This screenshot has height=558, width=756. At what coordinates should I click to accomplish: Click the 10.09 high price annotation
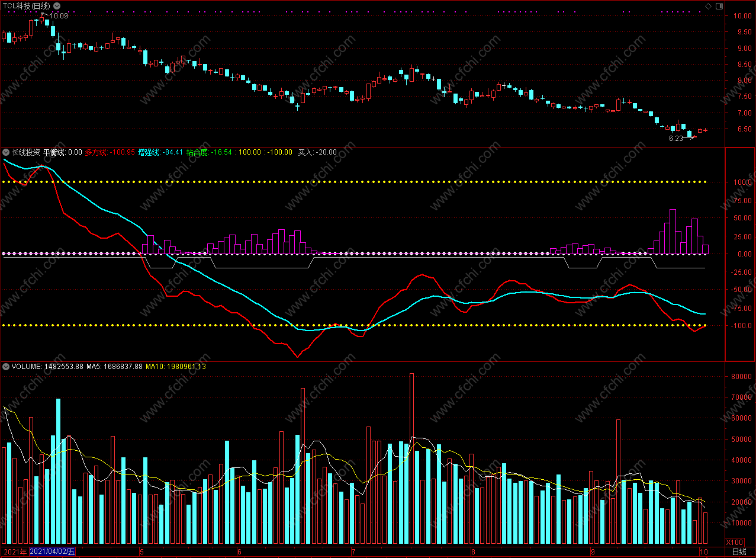pos(59,16)
